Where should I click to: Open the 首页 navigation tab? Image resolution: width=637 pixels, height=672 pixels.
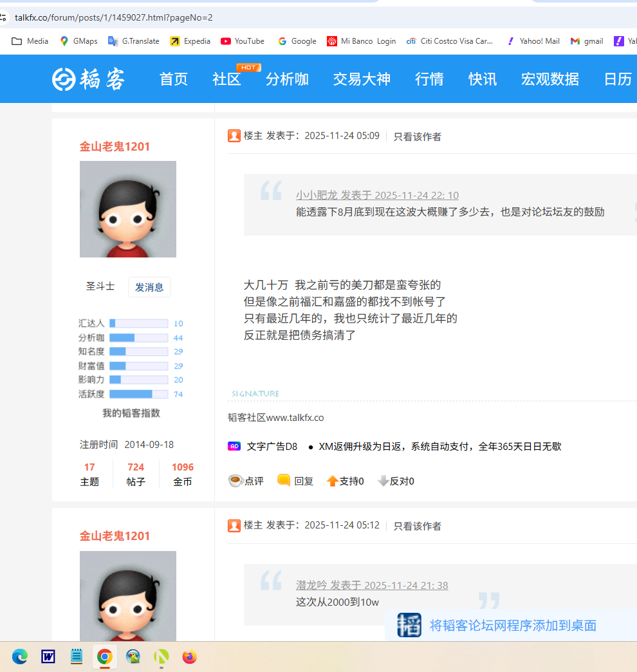pyautogui.click(x=174, y=79)
